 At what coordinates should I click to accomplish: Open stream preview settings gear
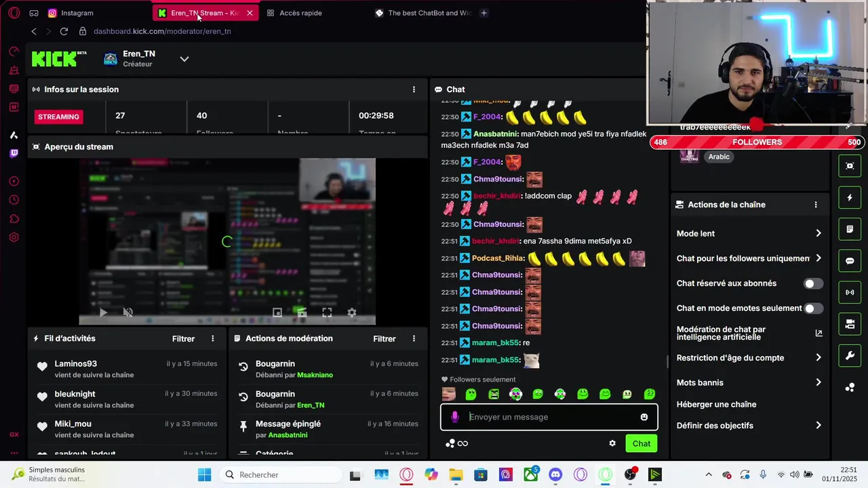351,312
